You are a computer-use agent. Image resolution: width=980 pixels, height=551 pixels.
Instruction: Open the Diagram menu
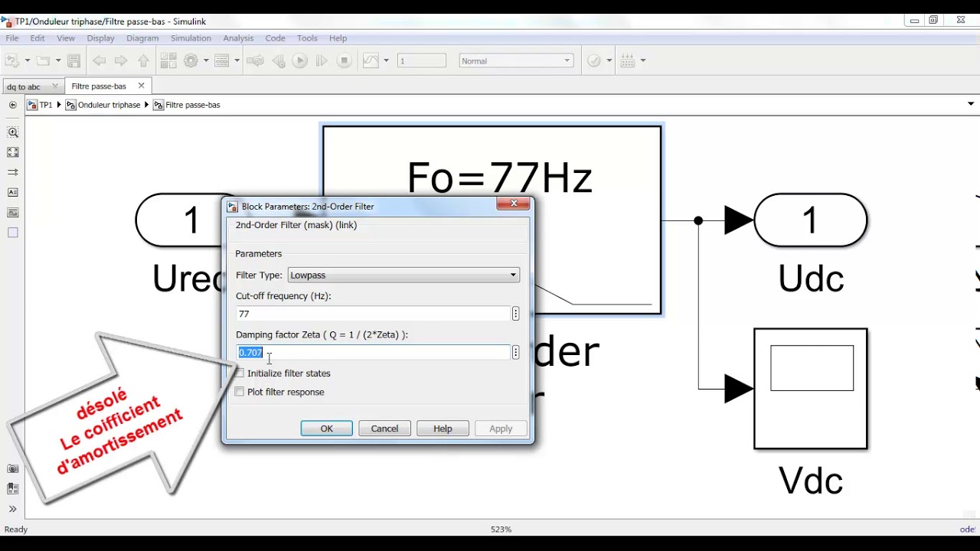click(x=142, y=38)
